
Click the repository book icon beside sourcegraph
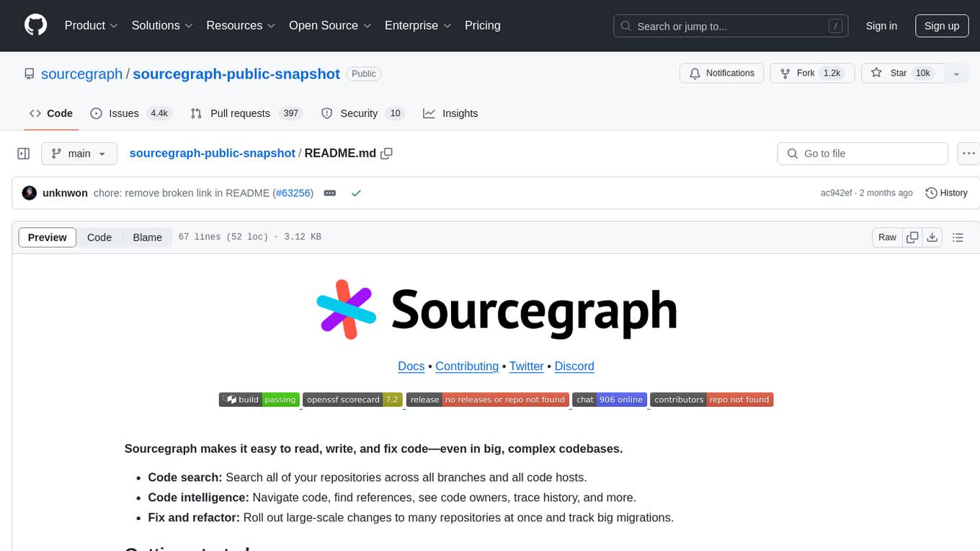(x=30, y=74)
